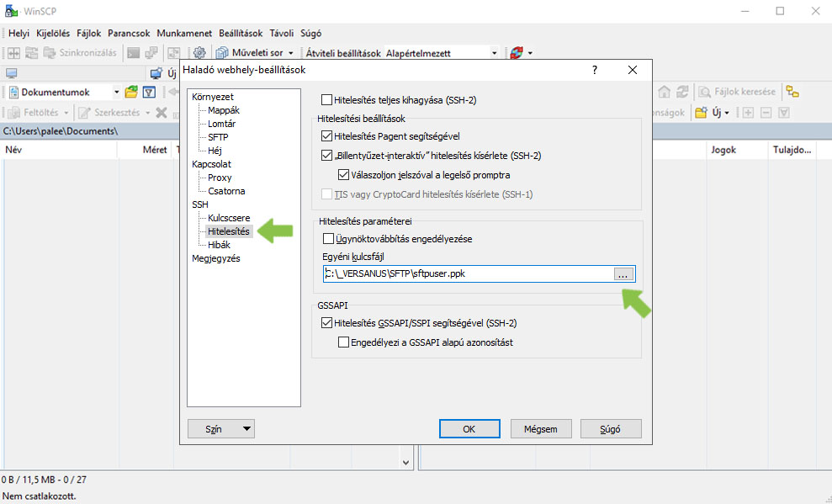
Task: Click the delete X icon in local toolbar
Action: click(162, 113)
